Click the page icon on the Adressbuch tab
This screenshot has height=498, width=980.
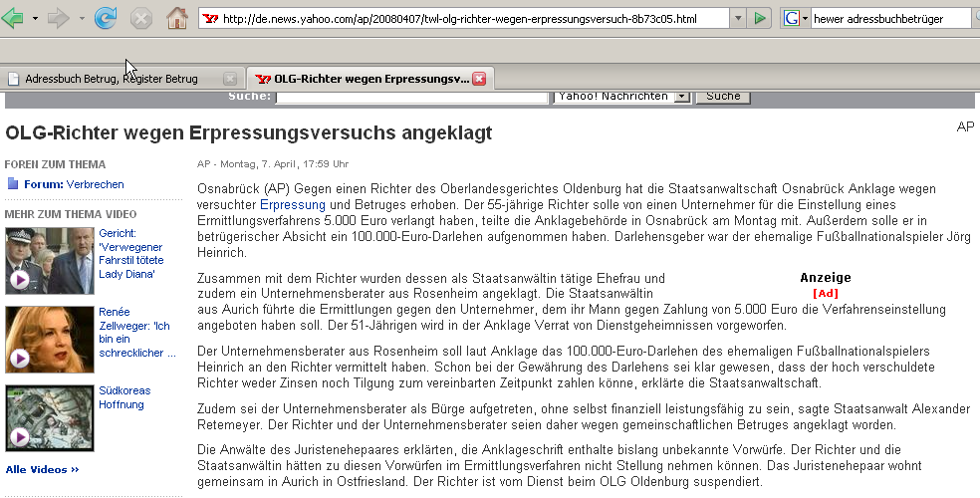pyautogui.click(x=13, y=79)
